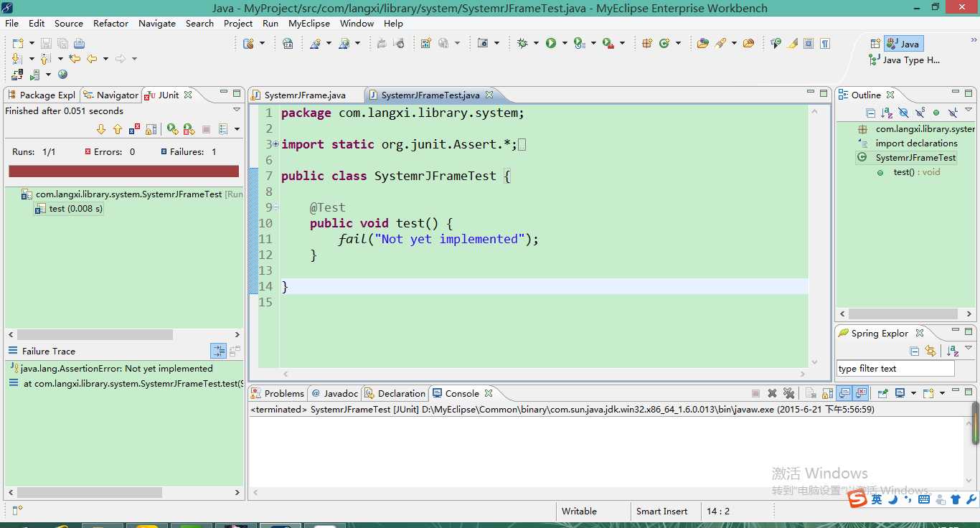Screen dimensions: 980x528
Task: Toggle Mark Occurrences highlighter button
Action: (792, 43)
